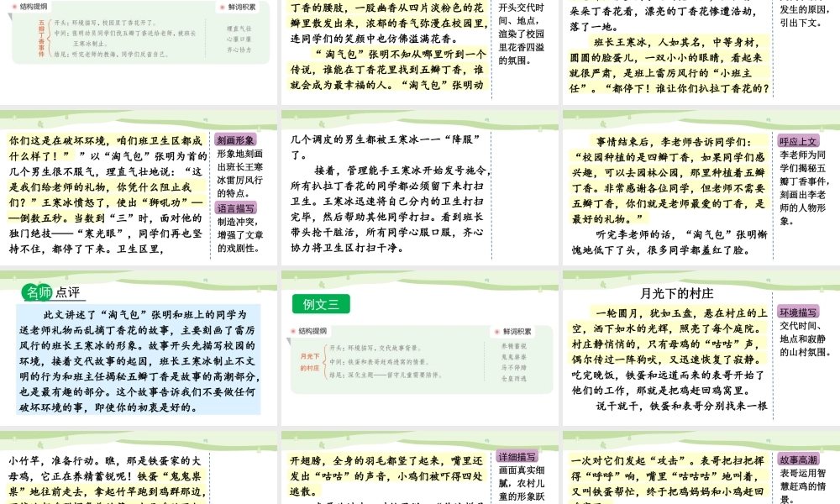840x504 pixels.
Task: Click the 刻画形象 purple tag
Action: (236, 140)
